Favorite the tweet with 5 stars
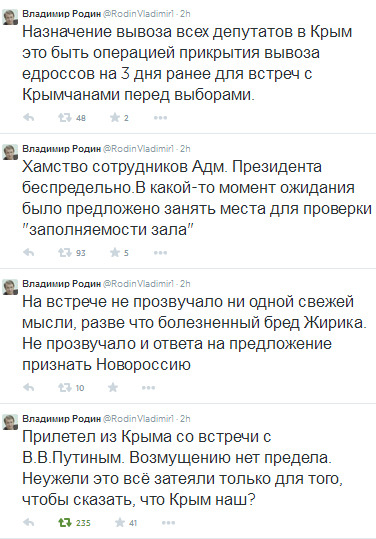The height and width of the screenshot is (539, 376). click(114, 253)
